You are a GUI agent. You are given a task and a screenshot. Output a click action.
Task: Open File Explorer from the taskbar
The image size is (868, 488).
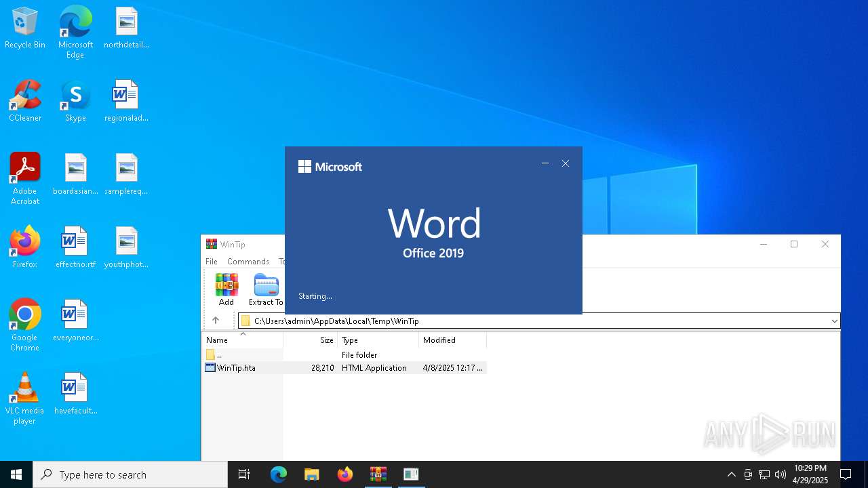[312, 474]
